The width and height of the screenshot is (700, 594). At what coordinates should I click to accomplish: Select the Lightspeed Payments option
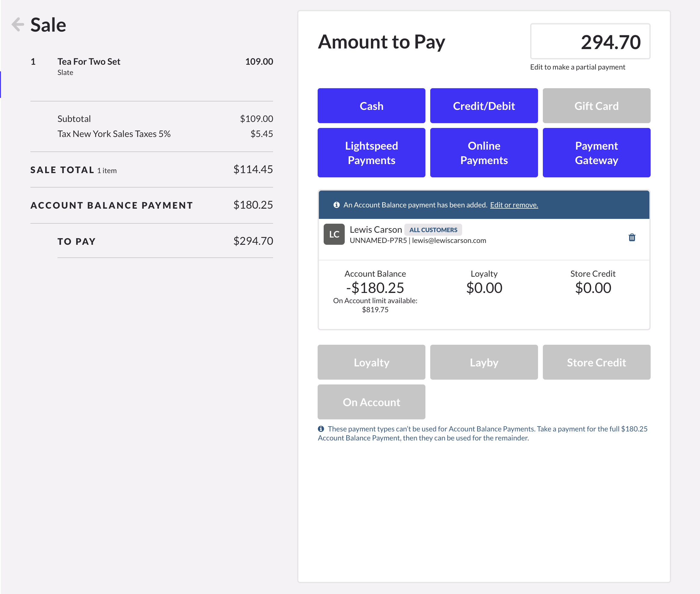click(x=371, y=153)
